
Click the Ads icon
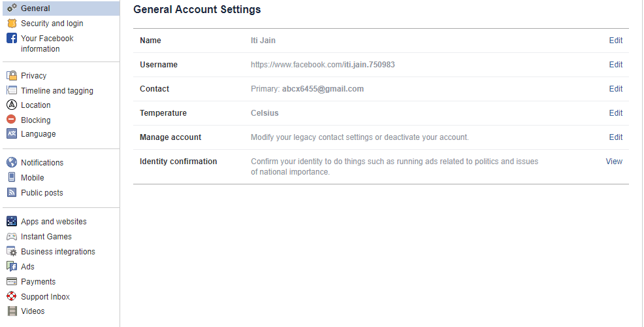click(12, 266)
